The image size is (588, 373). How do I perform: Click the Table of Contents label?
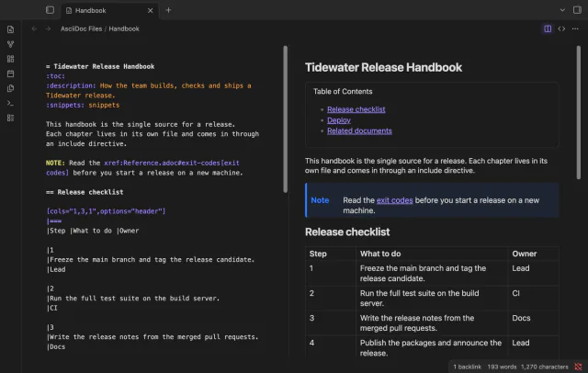(343, 92)
